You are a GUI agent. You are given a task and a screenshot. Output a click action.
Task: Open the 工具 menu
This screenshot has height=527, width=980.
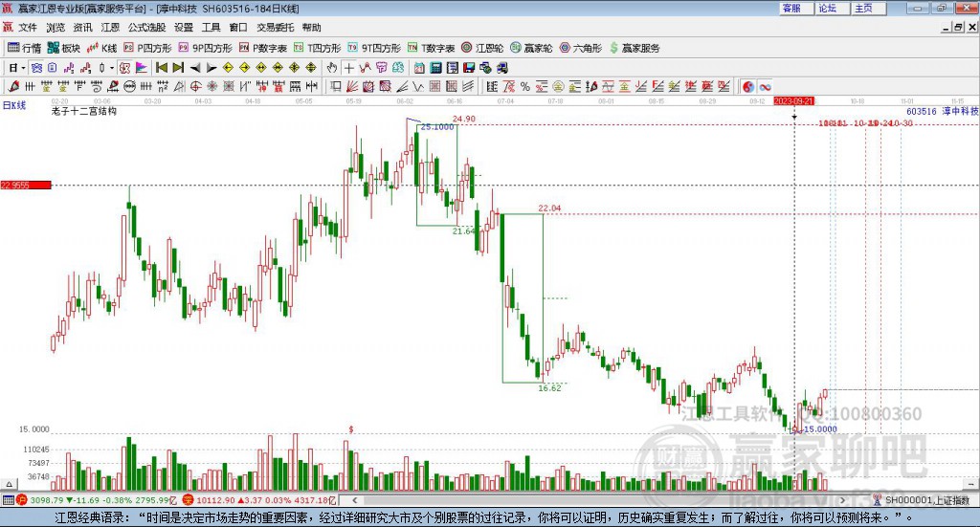(x=212, y=28)
